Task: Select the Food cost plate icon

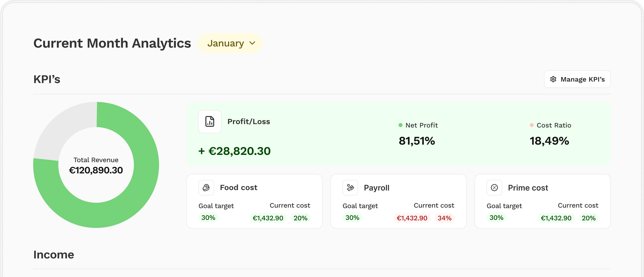Action: [x=206, y=187]
